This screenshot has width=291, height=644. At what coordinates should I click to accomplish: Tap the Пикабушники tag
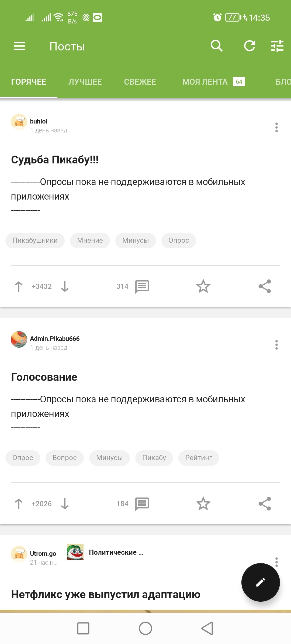35,241
